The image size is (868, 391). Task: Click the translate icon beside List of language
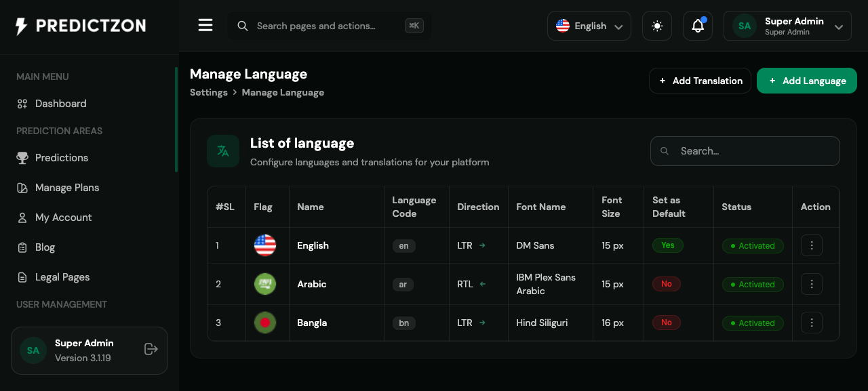pyautogui.click(x=223, y=151)
